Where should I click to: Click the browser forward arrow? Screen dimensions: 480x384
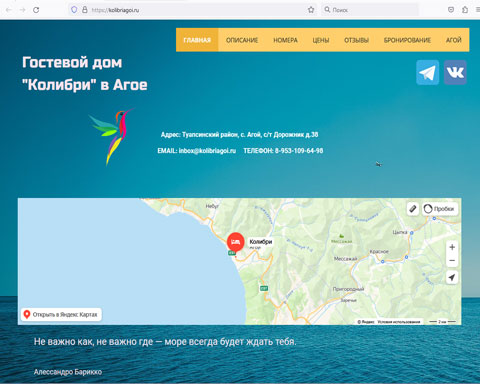point(23,10)
